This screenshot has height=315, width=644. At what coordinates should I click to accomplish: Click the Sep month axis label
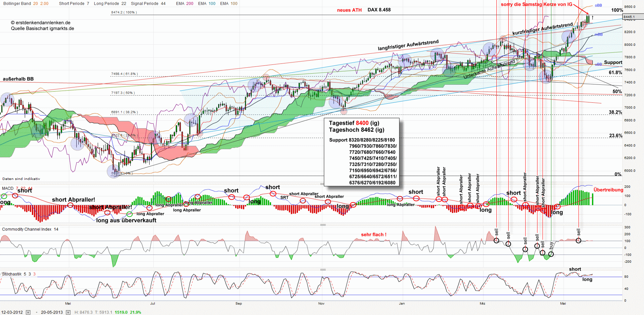(239, 303)
